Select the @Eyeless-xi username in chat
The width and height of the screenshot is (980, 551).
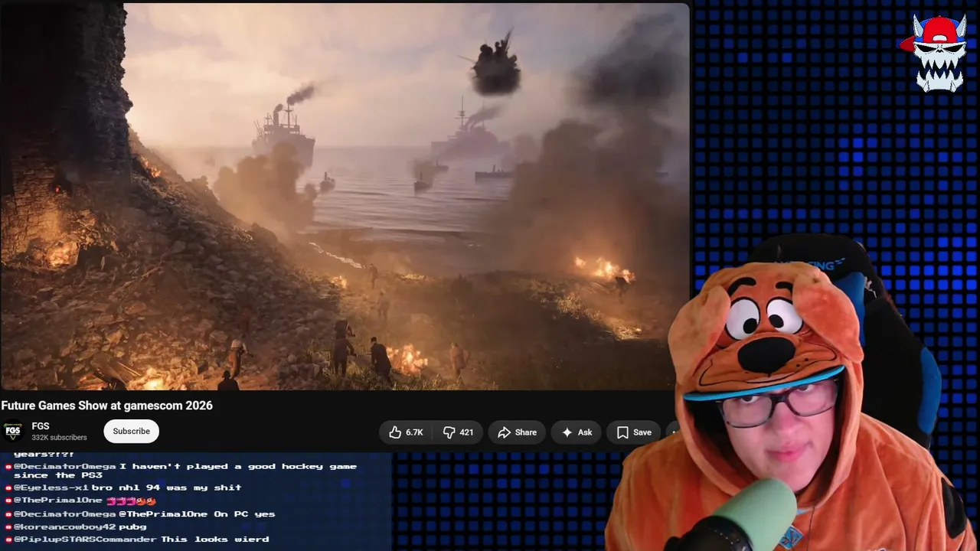pos(51,487)
